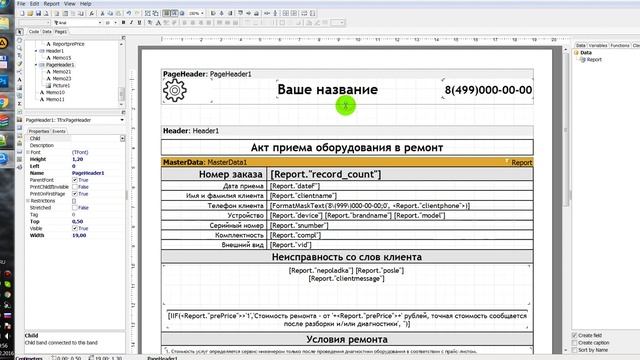Click the Height property value 1,20
The image size is (640, 360).
click(x=78, y=159)
